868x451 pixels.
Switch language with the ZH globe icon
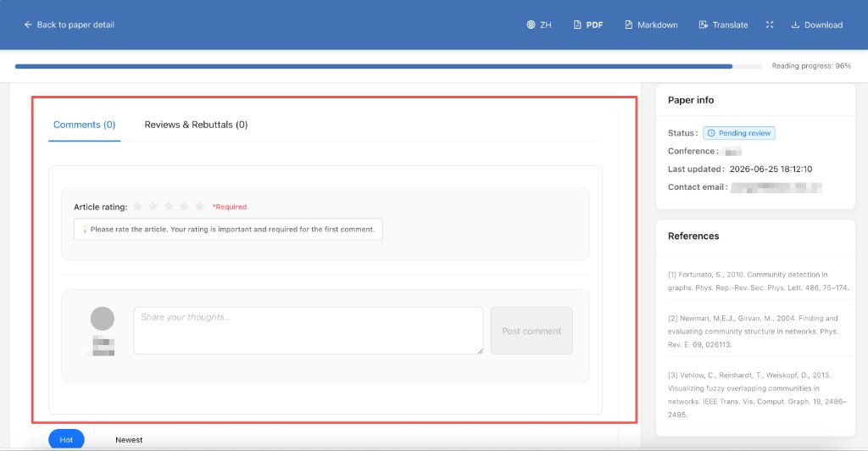coord(538,25)
